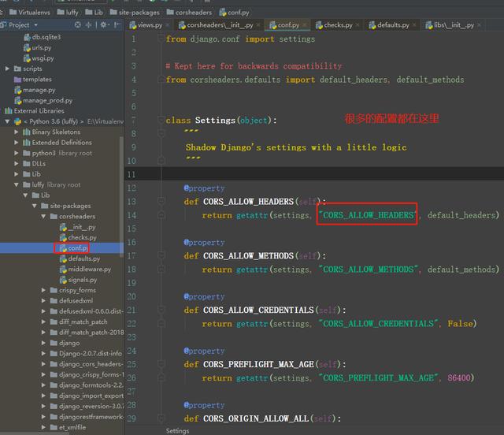Viewport: 504px width, 435px height.
Task: Open checks.py in the project tree
Action: click(78, 237)
